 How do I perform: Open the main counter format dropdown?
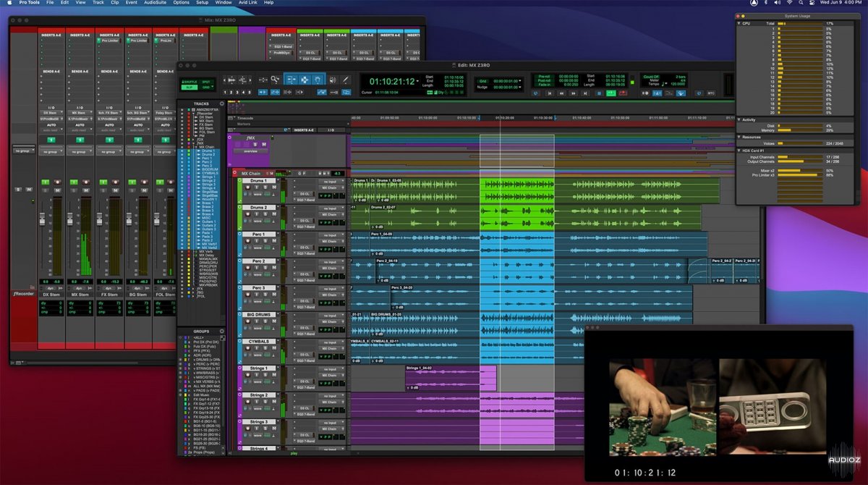[x=418, y=81]
